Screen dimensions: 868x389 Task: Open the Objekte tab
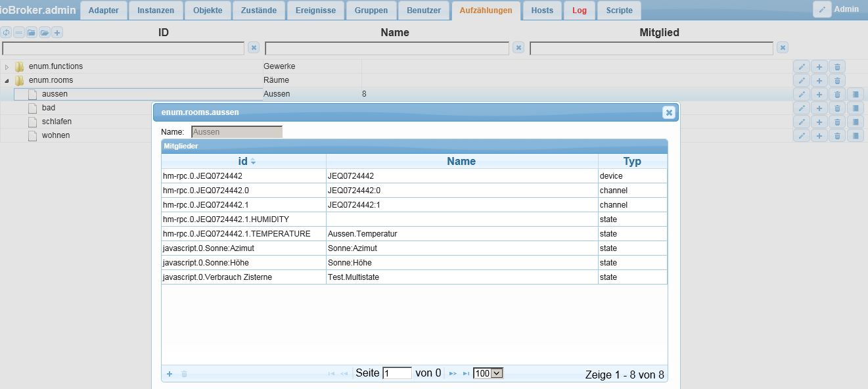208,10
